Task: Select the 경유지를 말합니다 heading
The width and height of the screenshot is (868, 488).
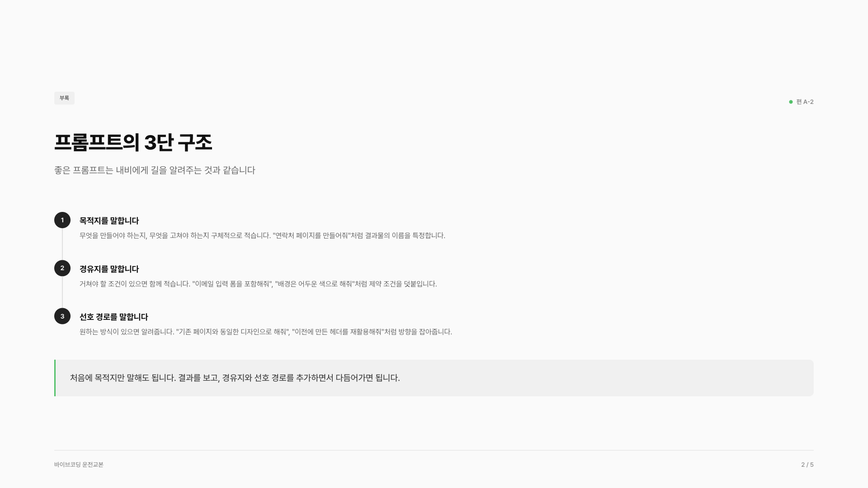Action: 109,269
